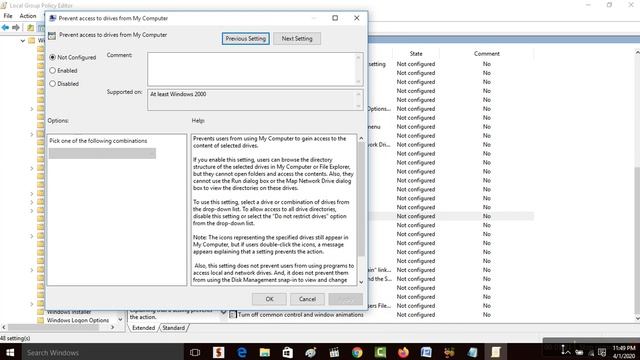
Task: Select the Enabled radio option
Action: (52, 71)
